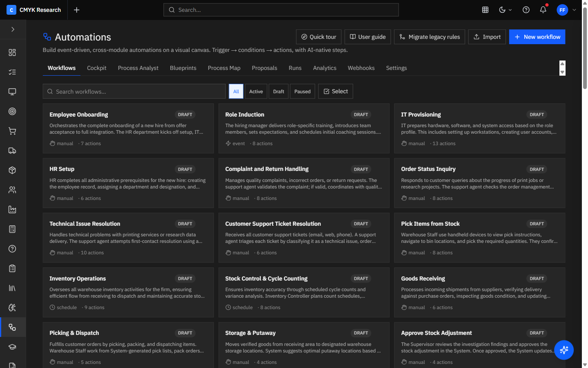Image resolution: width=588 pixels, height=368 pixels.
Task: Filter workflows by Active status
Action: pos(256,92)
